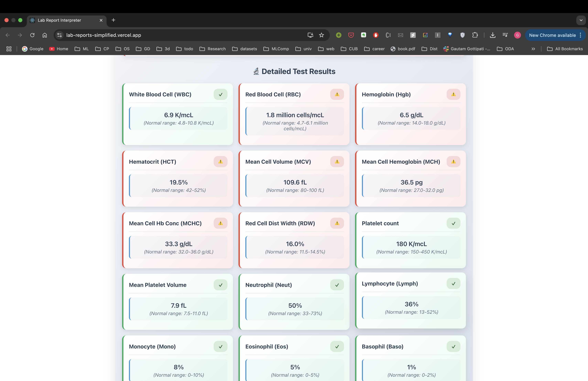Open a new browser tab

click(x=113, y=20)
